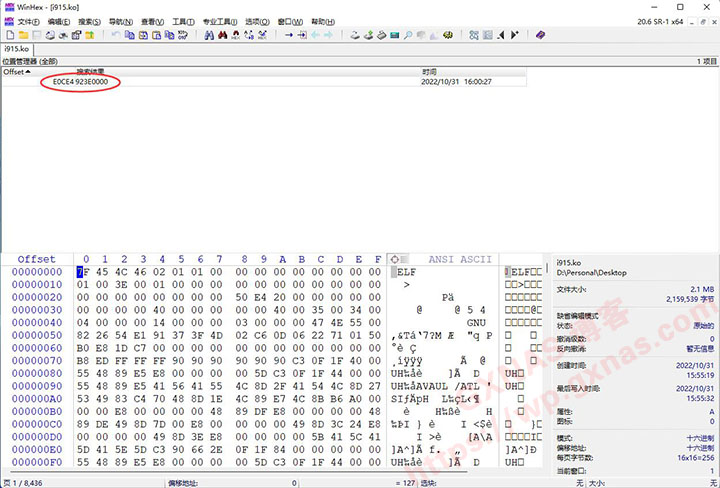
Task: Click the Find Text binoculars icon
Action: pos(208,35)
